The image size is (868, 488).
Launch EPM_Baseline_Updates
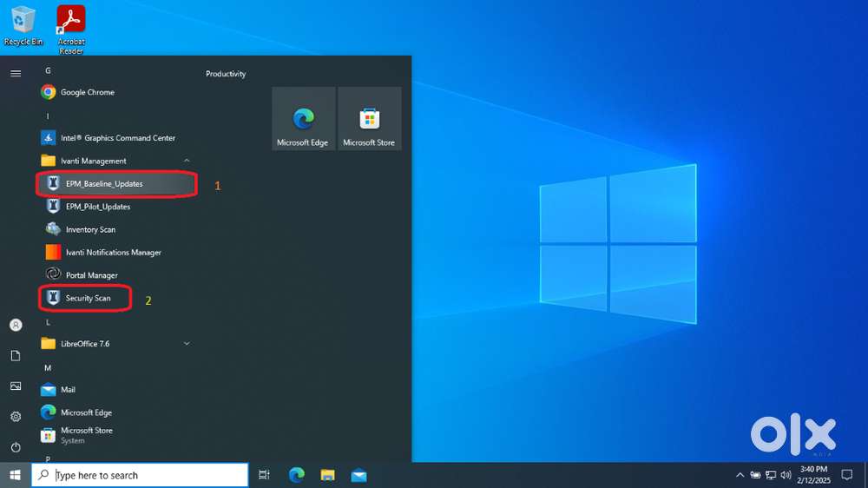coord(116,184)
